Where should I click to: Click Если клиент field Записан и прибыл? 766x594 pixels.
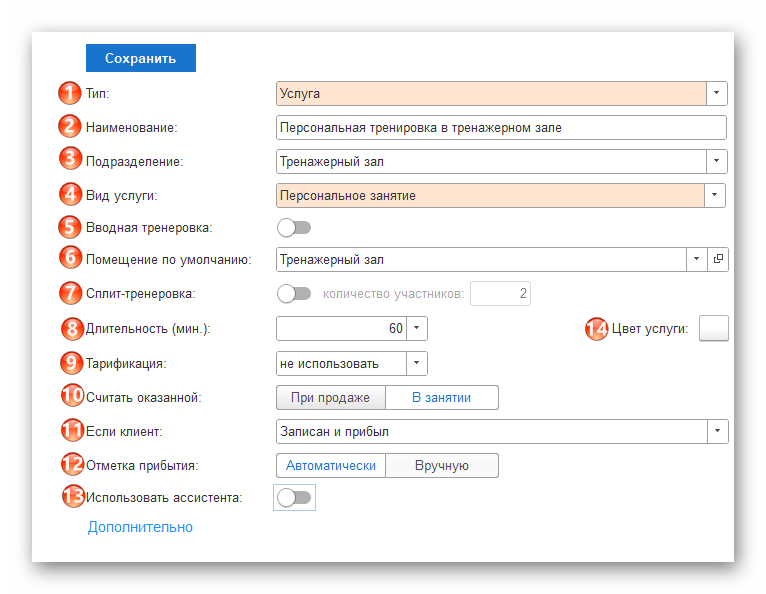click(491, 431)
